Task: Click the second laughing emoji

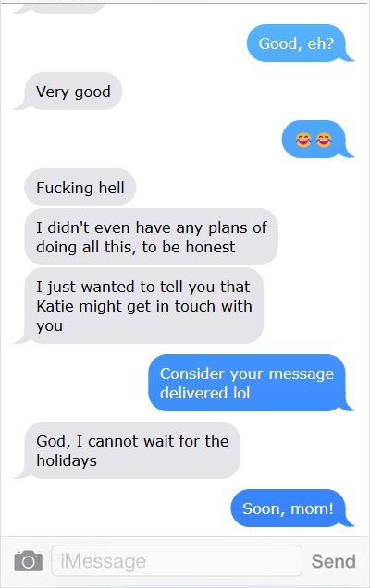Action: [x=324, y=140]
